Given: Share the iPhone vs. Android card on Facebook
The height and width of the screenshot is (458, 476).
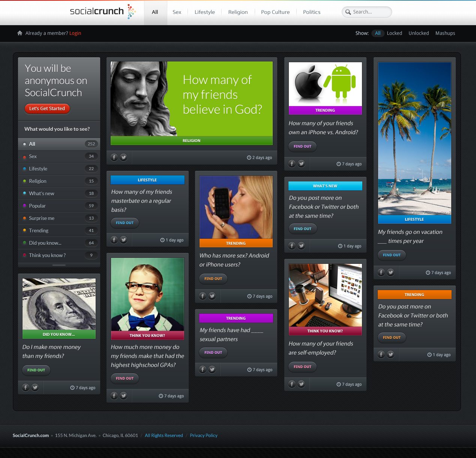Looking at the screenshot, I should [292, 164].
